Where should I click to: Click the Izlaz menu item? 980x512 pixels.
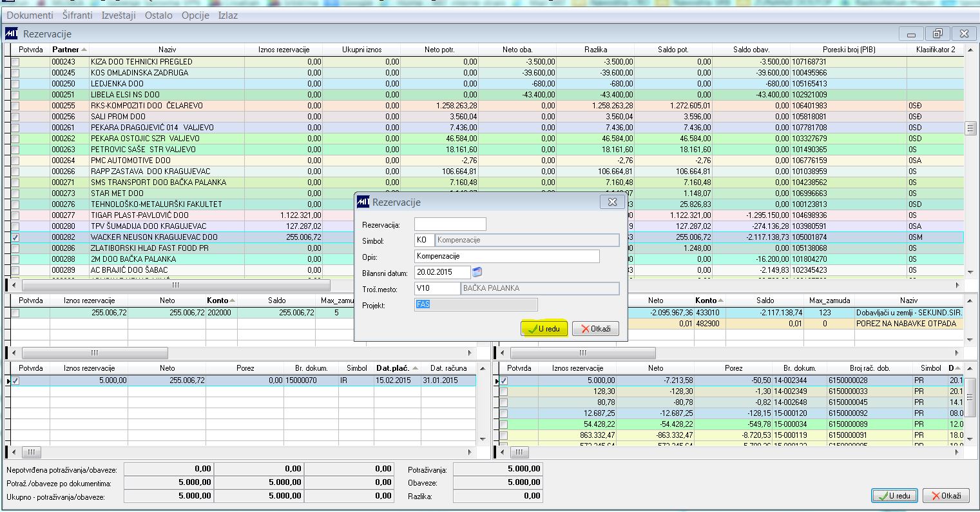tap(228, 15)
